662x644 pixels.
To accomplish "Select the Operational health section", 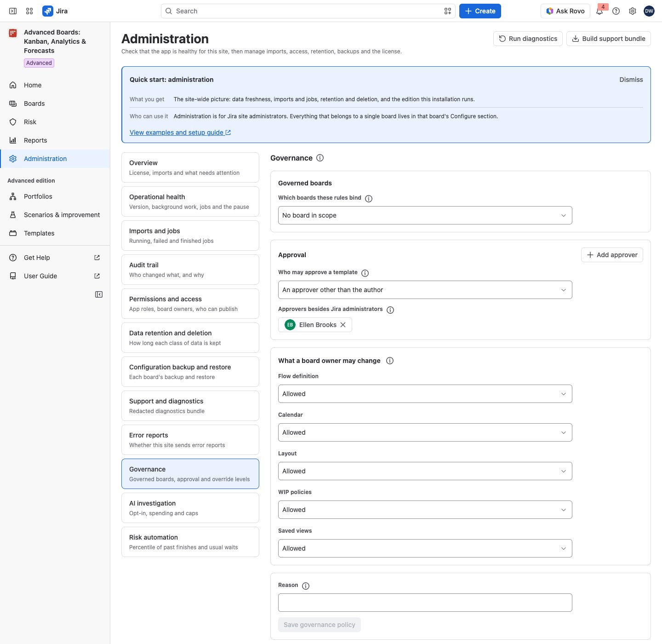I will pyautogui.click(x=190, y=201).
